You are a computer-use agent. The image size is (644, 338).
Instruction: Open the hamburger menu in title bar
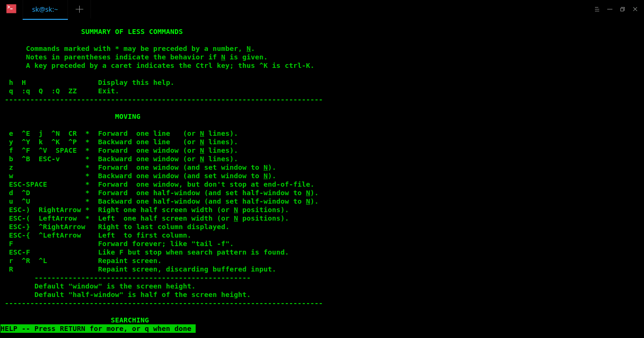[x=597, y=9]
